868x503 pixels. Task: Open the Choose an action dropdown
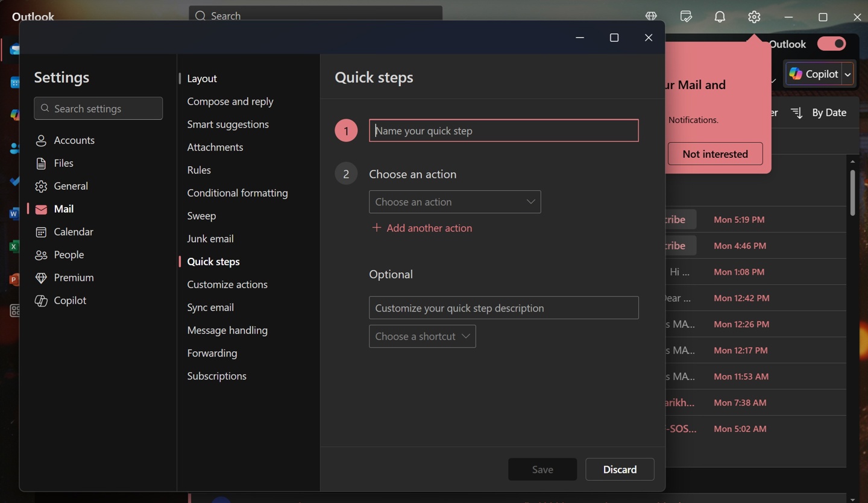(454, 202)
